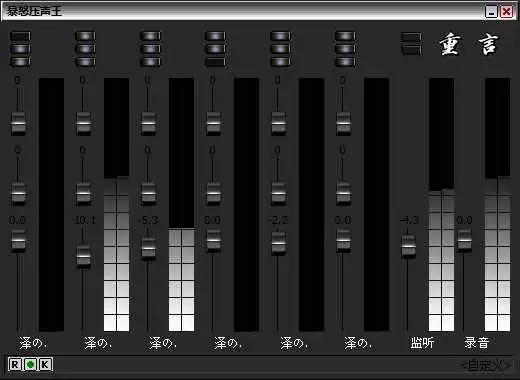Toggle middle LED button on the -5.3 channel
520x380 pixels.
pos(150,49)
